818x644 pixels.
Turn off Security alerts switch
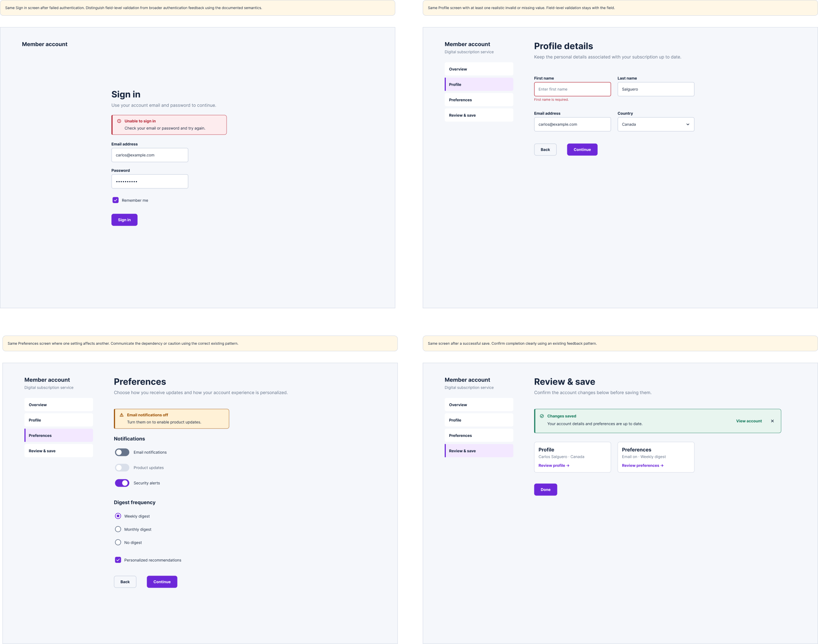point(122,483)
